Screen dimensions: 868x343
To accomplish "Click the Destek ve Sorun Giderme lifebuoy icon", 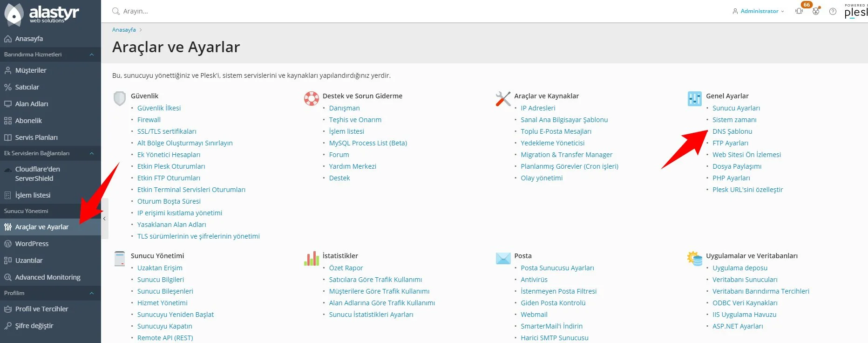I will pos(312,98).
